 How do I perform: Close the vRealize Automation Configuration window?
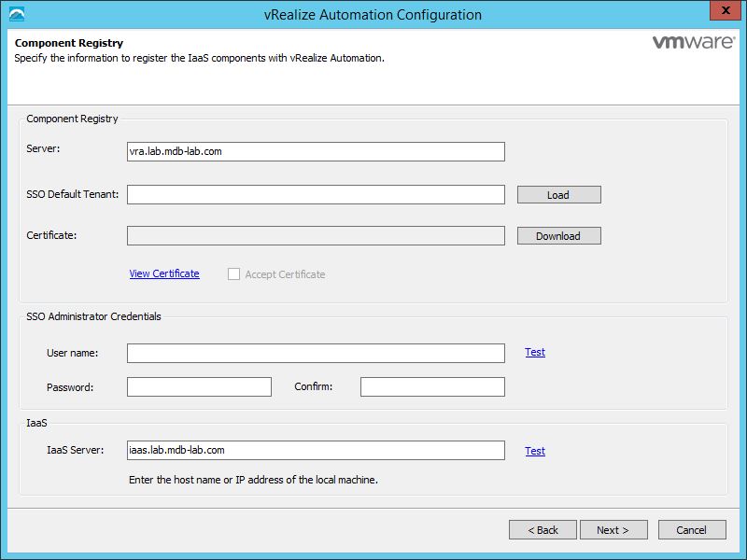[x=720, y=12]
